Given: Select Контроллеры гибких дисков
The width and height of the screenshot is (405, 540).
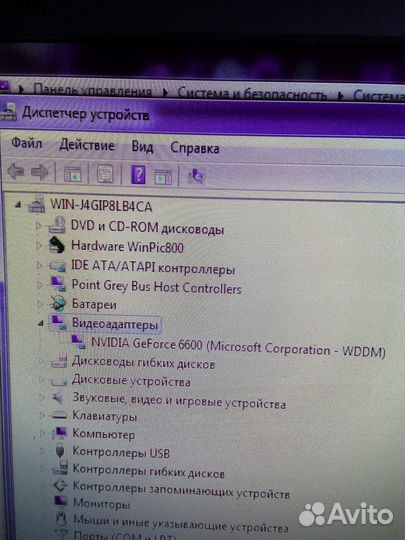Looking at the screenshot, I should pyautogui.click(x=149, y=471).
